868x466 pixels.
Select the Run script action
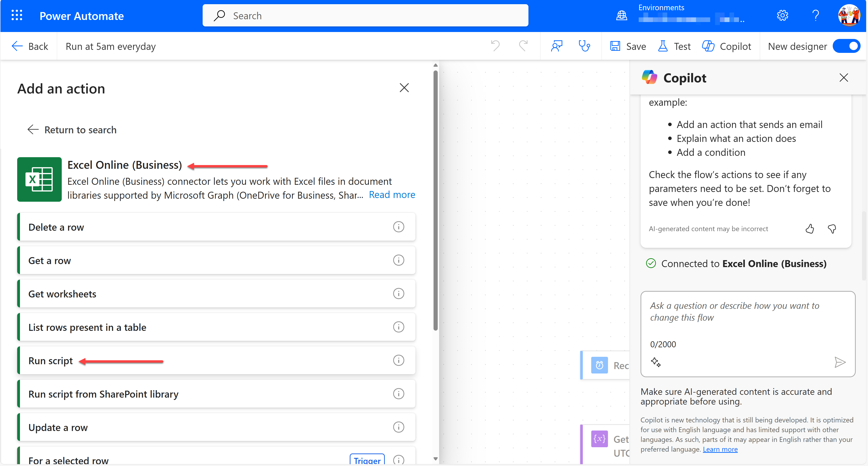tap(216, 360)
